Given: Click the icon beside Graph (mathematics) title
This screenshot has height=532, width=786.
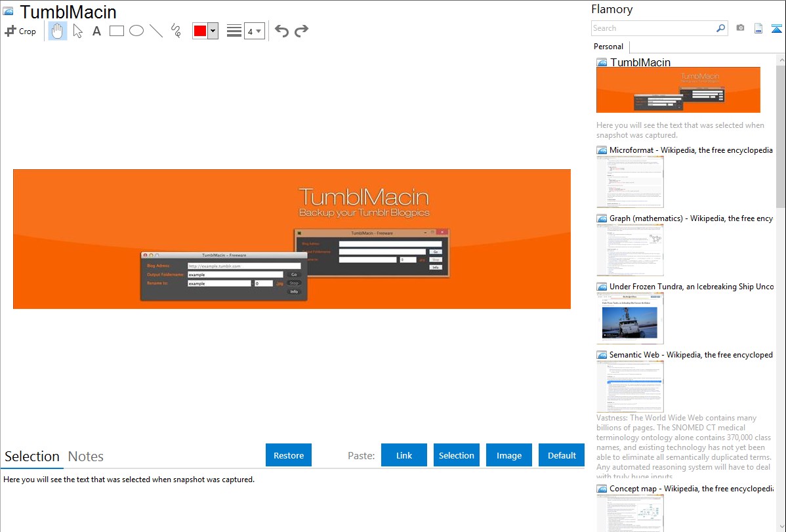Looking at the screenshot, I should click(x=602, y=218).
